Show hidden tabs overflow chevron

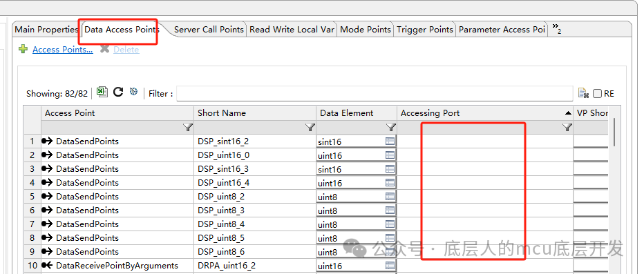coord(556,28)
